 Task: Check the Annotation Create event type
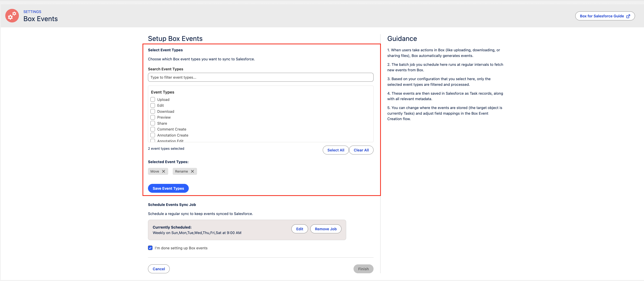coord(153,135)
